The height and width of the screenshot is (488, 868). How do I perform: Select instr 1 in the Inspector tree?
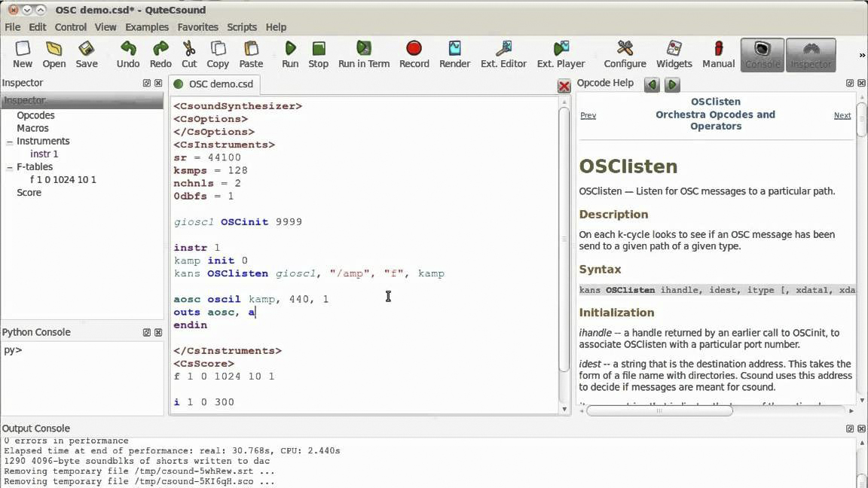tap(44, 154)
